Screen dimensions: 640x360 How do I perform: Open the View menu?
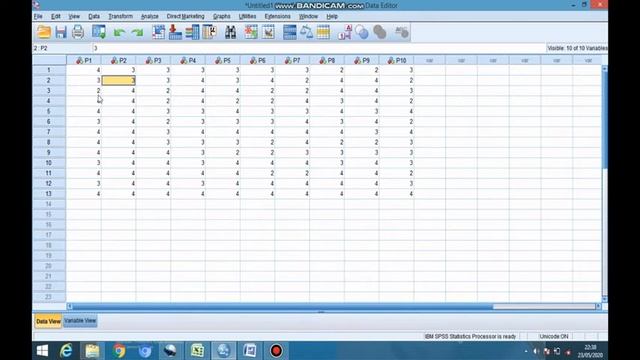pyautogui.click(x=74, y=16)
